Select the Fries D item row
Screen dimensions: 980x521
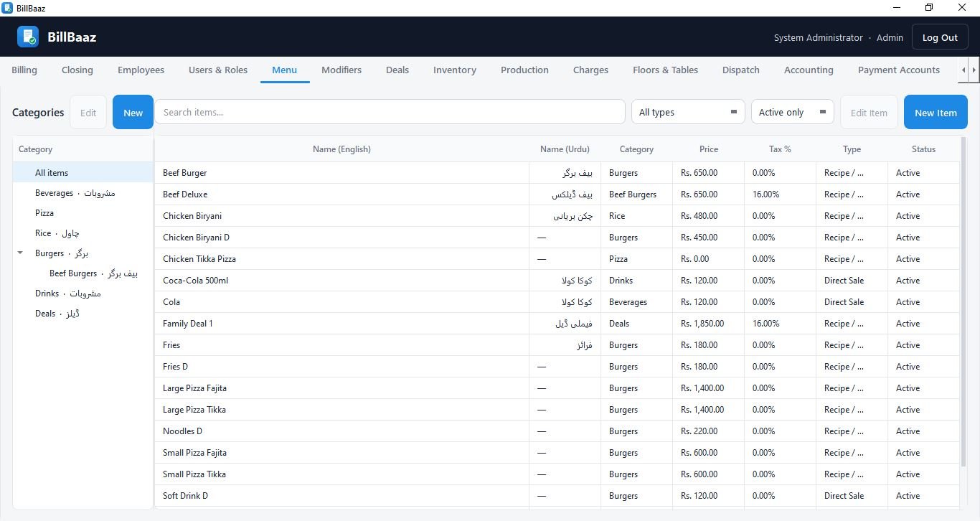click(x=557, y=367)
